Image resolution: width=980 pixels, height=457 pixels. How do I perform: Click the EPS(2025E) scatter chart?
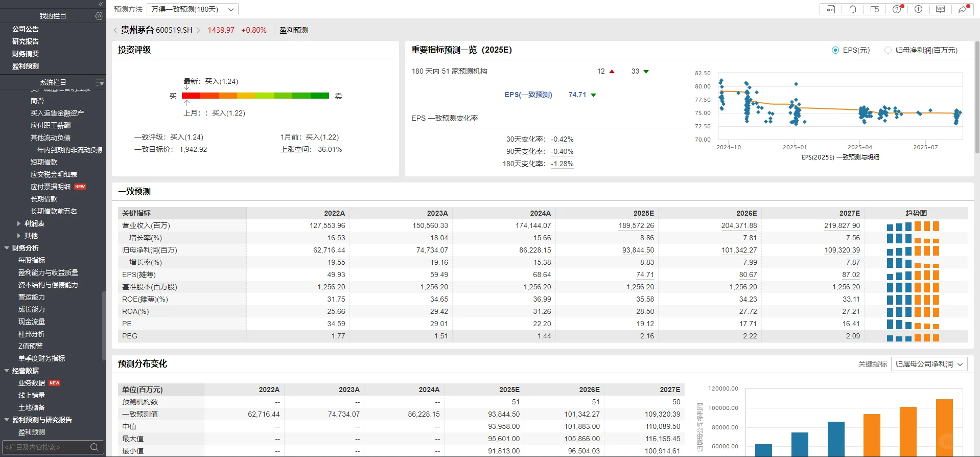click(x=840, y=106)
